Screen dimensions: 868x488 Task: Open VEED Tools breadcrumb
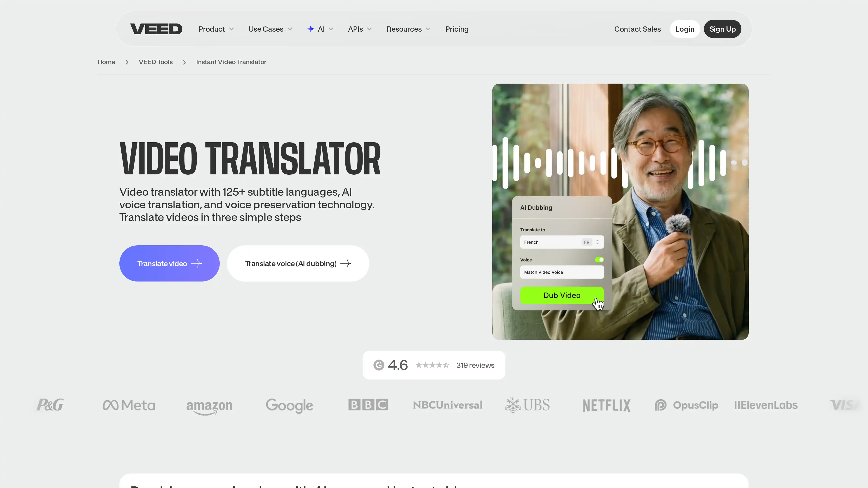156,62
